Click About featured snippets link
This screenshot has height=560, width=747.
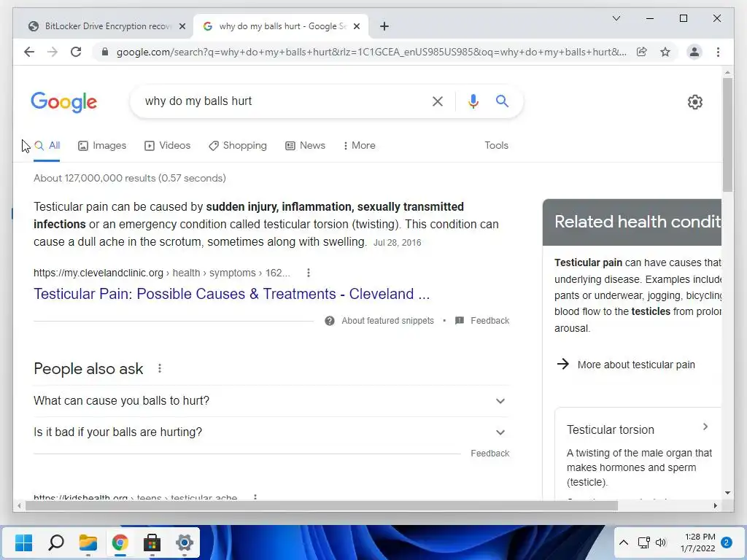387,321
